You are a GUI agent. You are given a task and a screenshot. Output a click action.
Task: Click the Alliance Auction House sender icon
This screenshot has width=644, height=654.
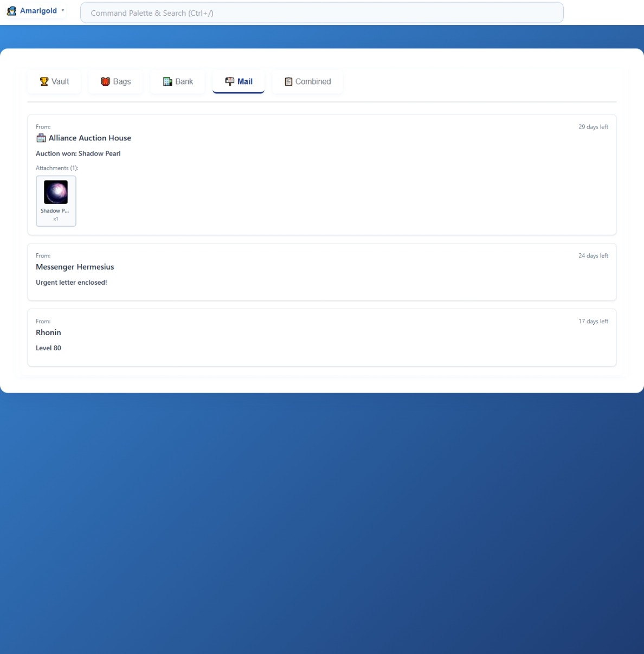click(x=41, y=138)
